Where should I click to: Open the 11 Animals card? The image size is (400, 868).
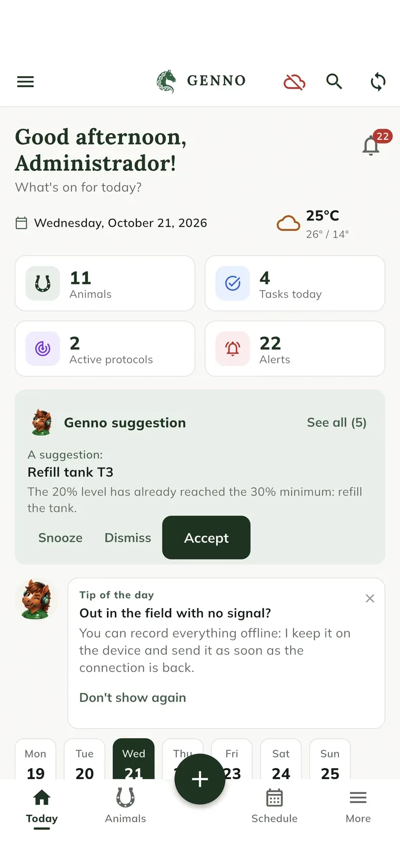click(105, 283)
